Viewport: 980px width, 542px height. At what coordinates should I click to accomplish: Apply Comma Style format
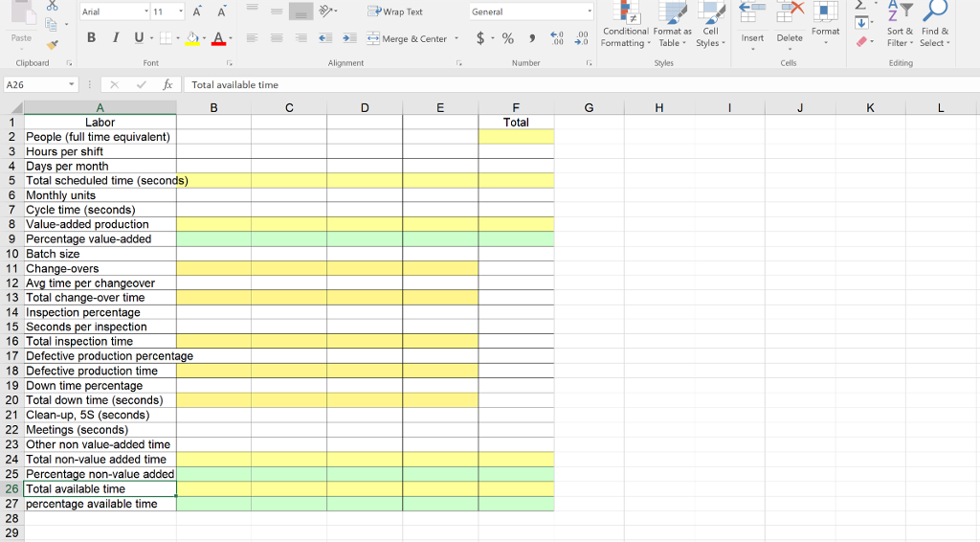pyautogui.click(x=532, y=38)
